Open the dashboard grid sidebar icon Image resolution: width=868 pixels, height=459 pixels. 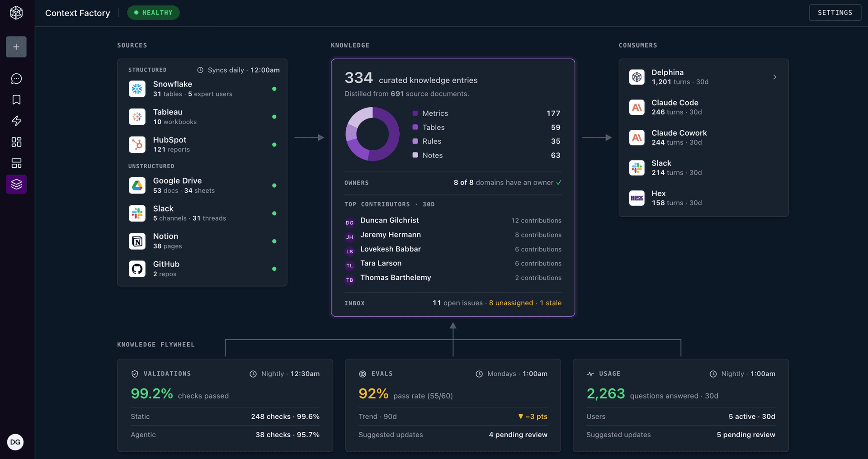[16, 142]
